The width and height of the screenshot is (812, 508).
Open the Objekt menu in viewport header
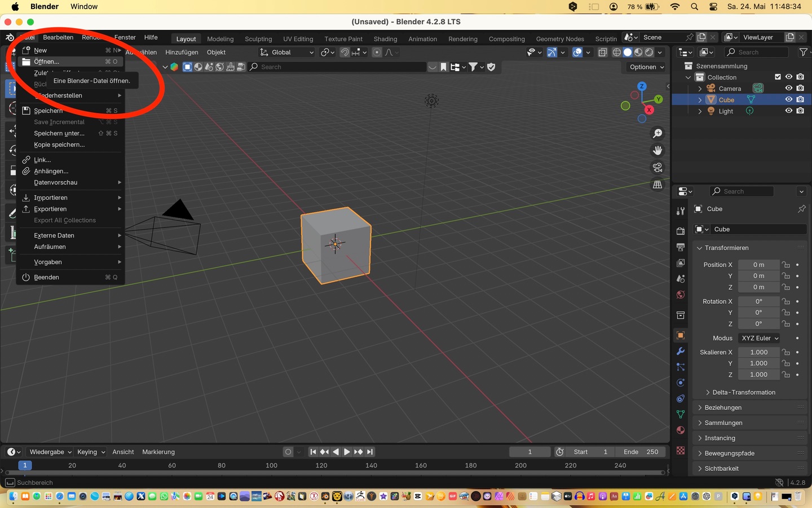point(216,52)
